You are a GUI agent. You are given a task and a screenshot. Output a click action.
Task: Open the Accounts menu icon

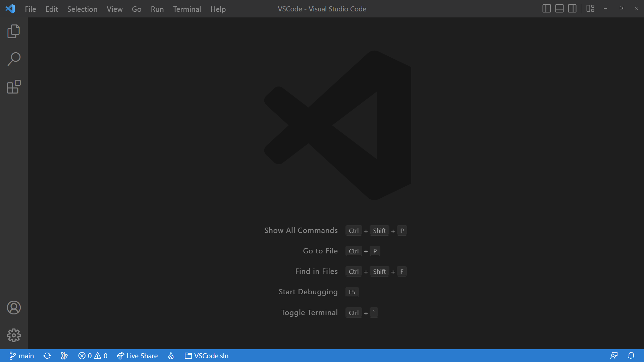click(14, 307)
